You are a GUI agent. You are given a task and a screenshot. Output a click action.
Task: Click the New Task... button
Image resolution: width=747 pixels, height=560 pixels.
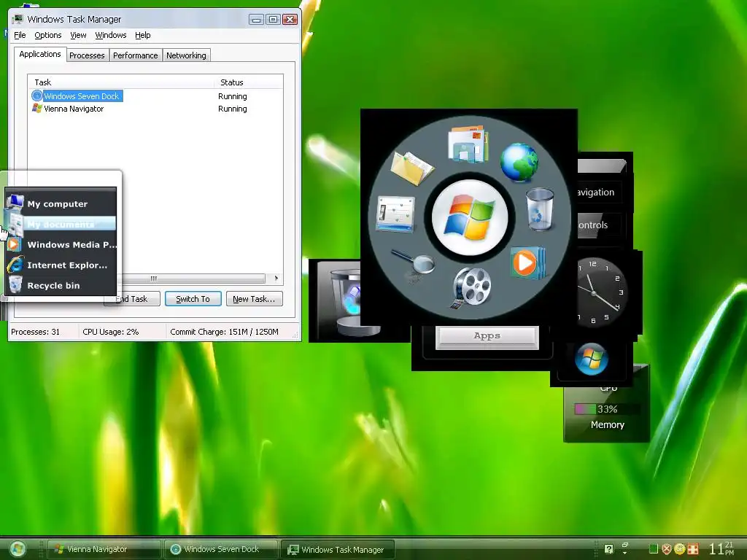pos(254,299)
